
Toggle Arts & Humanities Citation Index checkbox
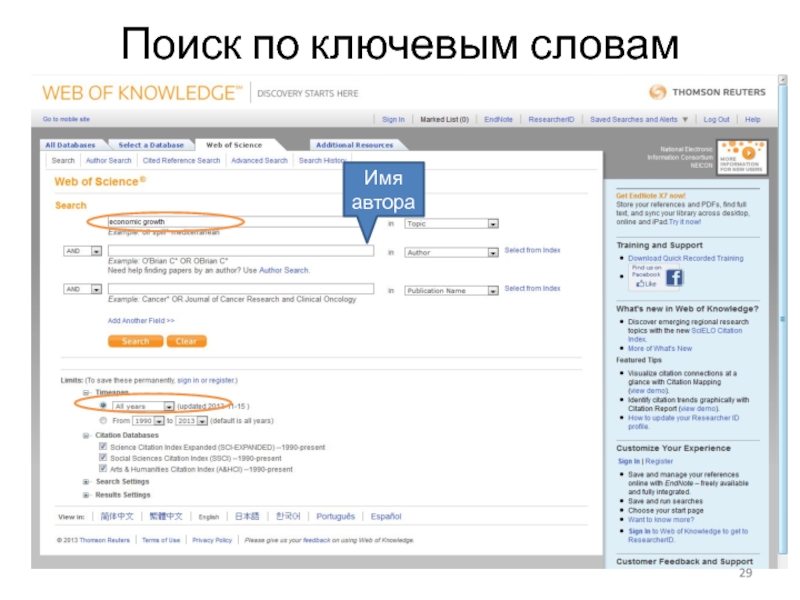click(103, 468)
